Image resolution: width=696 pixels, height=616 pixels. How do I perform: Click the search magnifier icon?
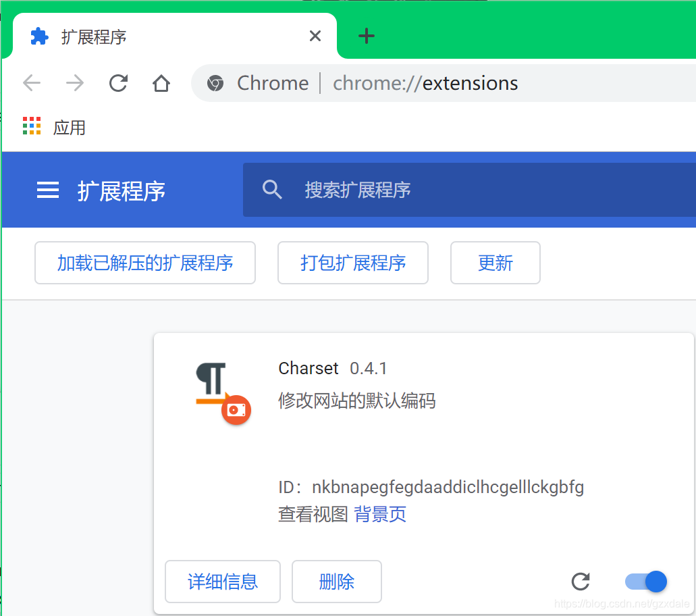[x=272, y=190]
